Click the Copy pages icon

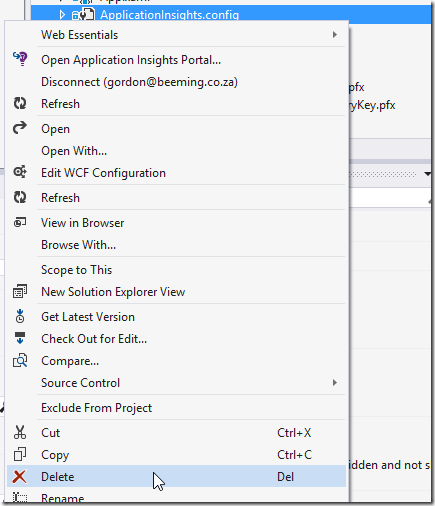[20, 454]
